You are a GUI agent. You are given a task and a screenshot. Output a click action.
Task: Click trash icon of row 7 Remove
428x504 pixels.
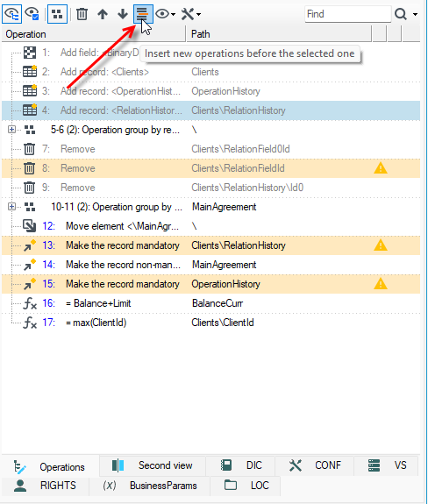[29, 149]
